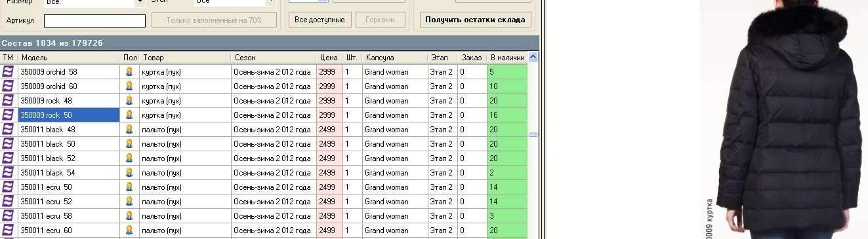Viewport: 868px width, 239px height.
Task: Focus the Артикул input field
Action: (94, 21)
